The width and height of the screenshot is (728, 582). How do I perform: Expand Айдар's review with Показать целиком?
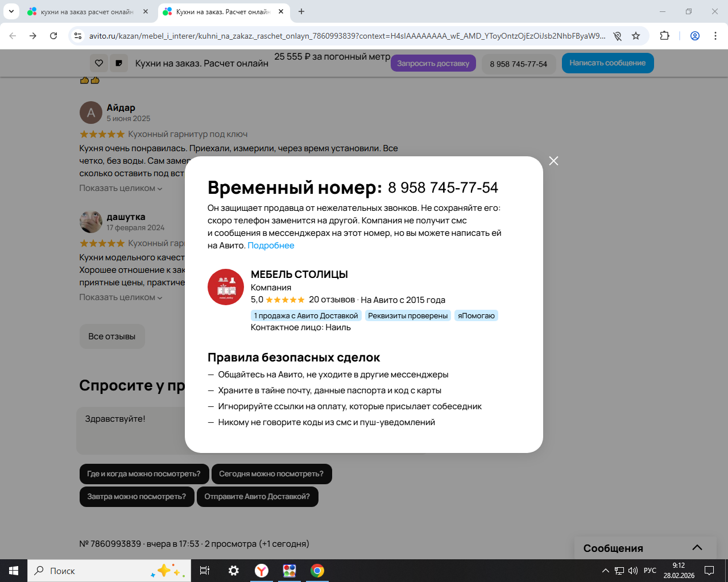point(121,188)
